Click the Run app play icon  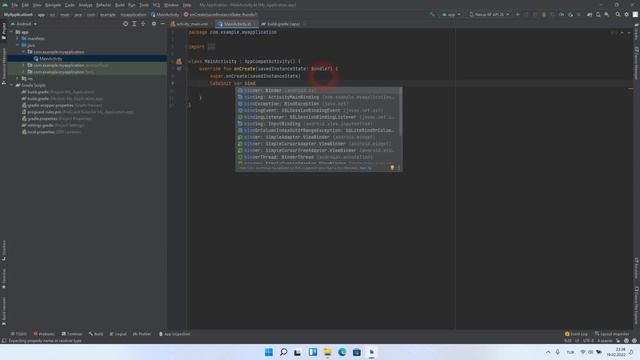click(x=518, y=15)
